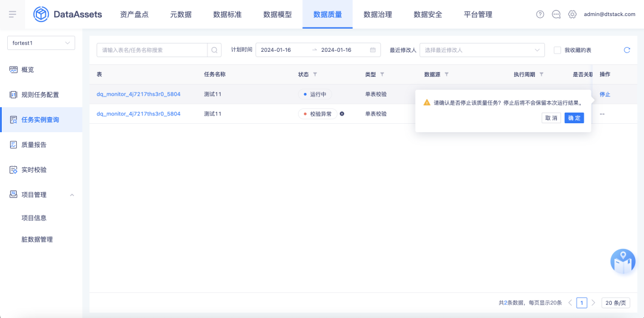Toggle the 我收藏的表 checkbox
Viewport: 644px width, 318px height.
558,50
